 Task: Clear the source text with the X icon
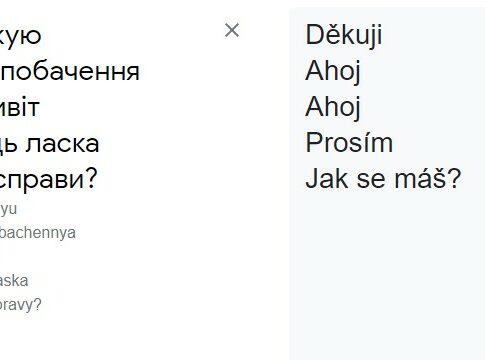coord(232,31)
